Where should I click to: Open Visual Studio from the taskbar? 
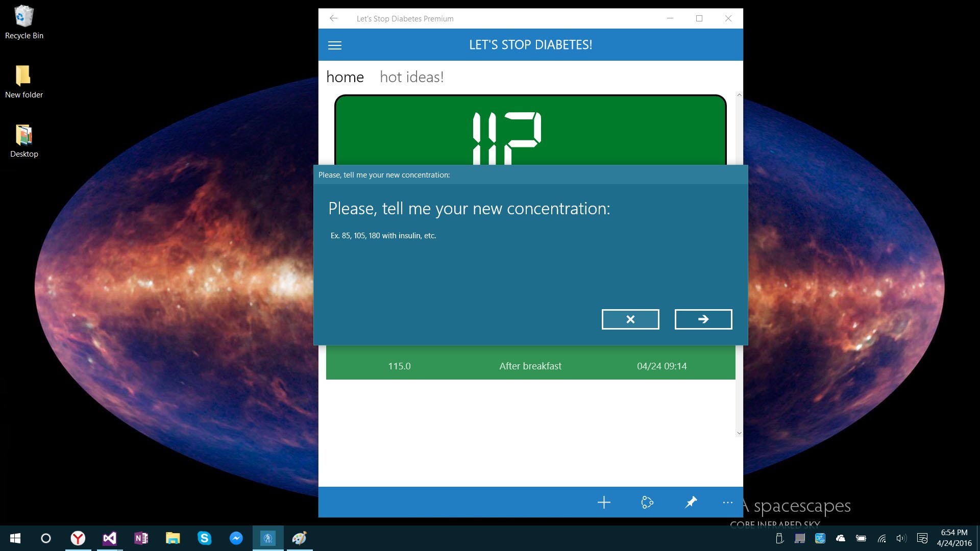pos(110,538)
